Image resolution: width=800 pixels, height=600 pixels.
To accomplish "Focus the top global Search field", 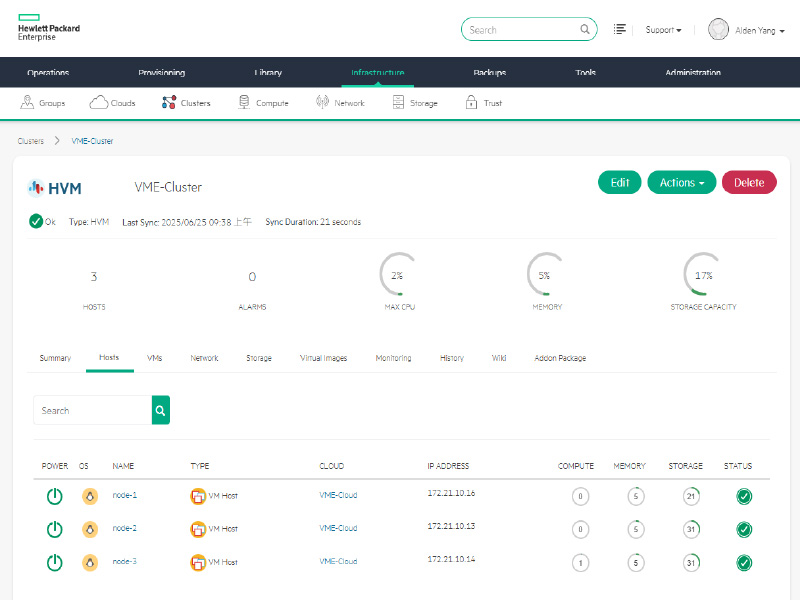I will pyautogui.click(x=529, y=30).
